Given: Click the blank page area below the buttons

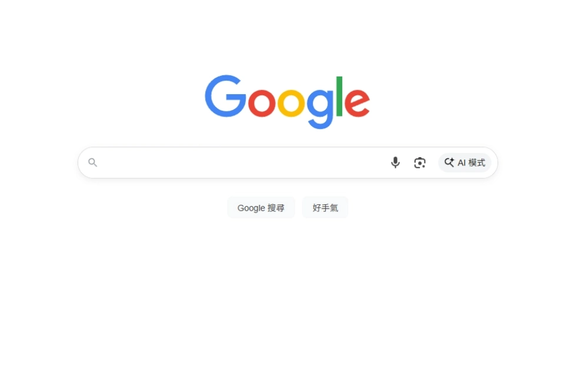Looking at the screenshot, I should pyautogui.click(x=288, y=300).
